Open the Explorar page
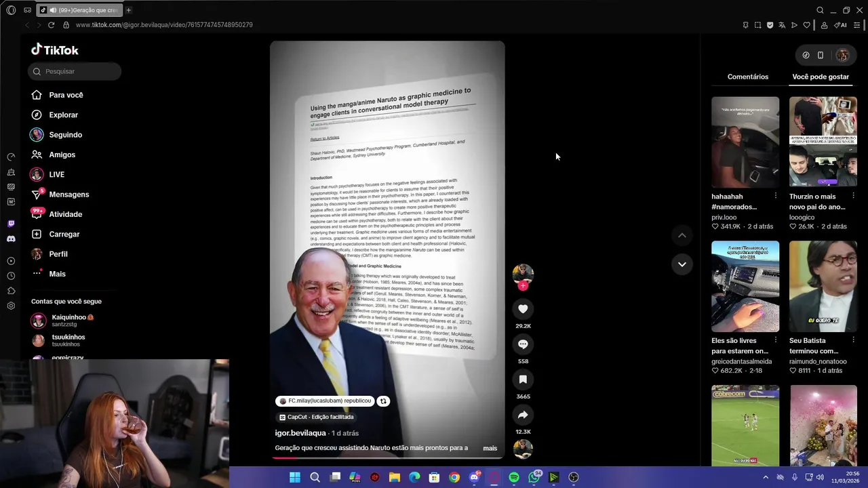The height and width of the screenshot is (488, 868). point(54,115)
